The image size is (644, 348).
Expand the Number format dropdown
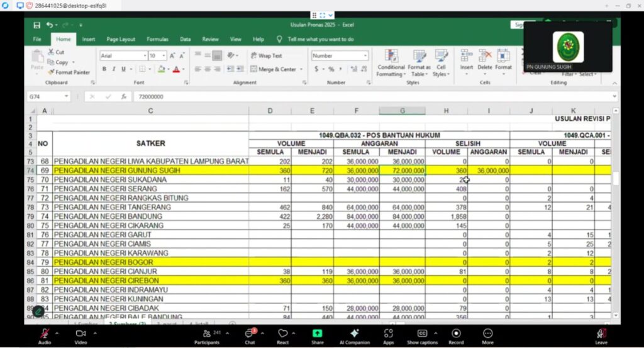pos(365,56)
